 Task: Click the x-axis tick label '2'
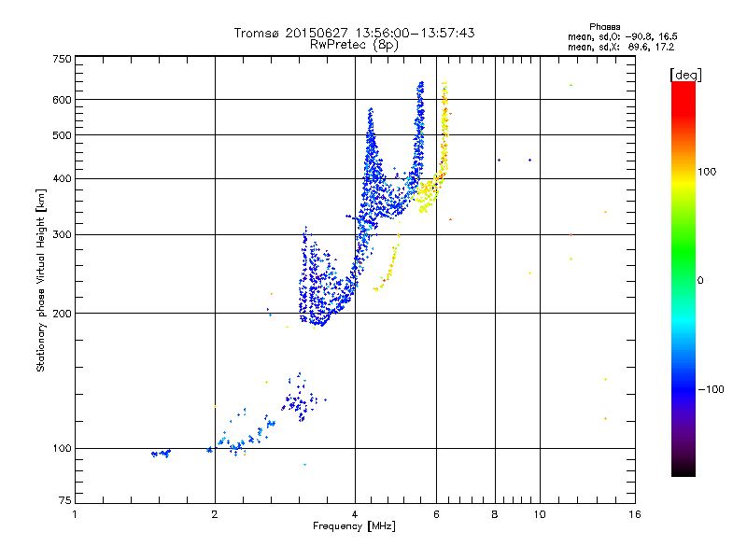tap(215, 514)
